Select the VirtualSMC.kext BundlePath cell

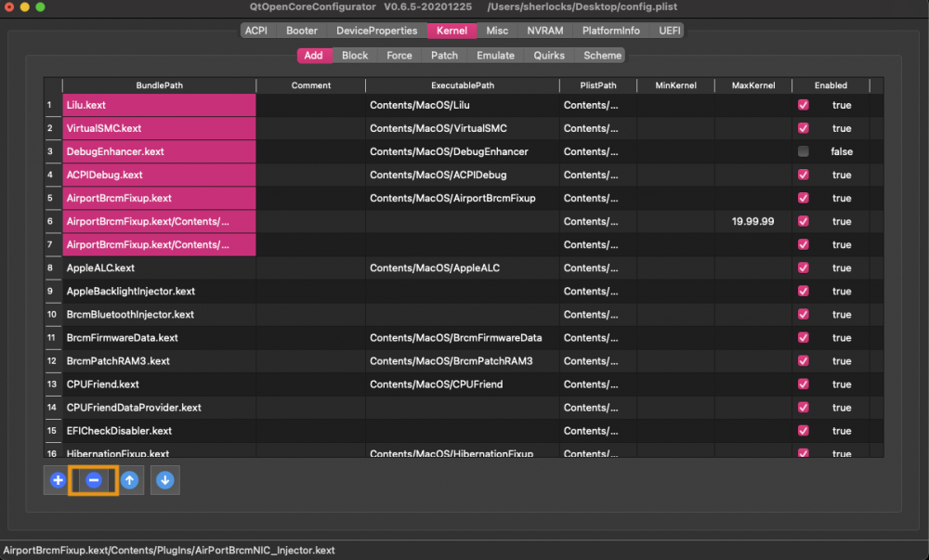[x=160, y=128]
